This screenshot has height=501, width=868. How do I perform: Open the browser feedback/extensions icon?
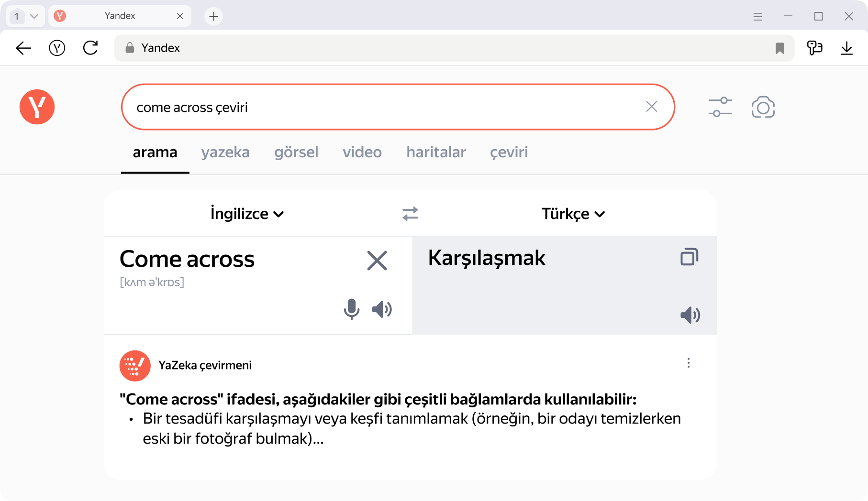814,48
